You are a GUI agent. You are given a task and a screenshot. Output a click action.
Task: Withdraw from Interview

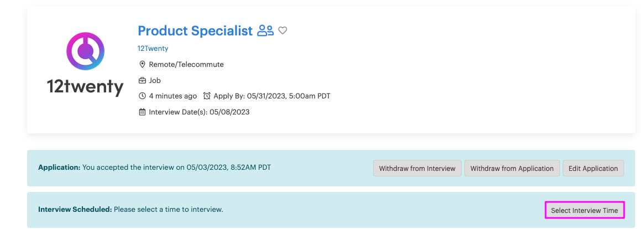[x=417, y=168]
